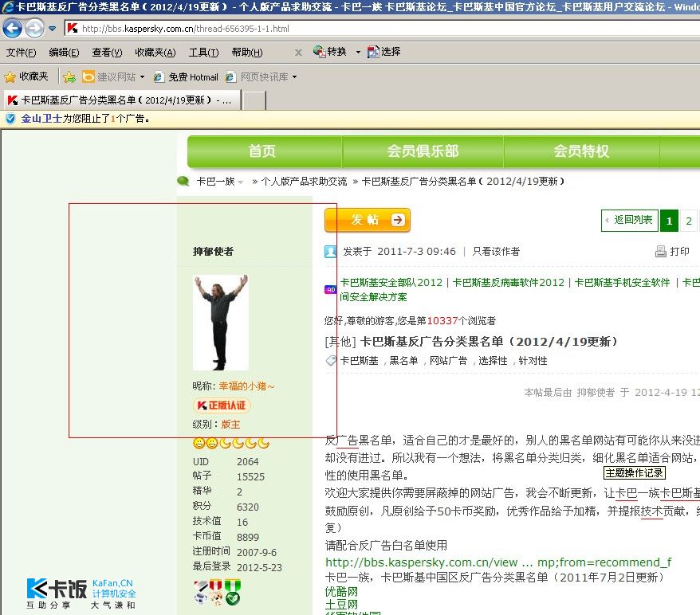This screenshot has height=615, width=700.
Task: Click the thread title breadcrumb link
Action: tap(462, 182)
